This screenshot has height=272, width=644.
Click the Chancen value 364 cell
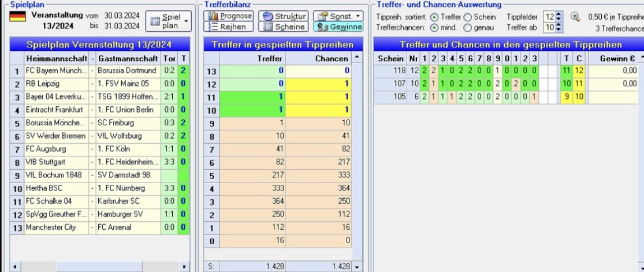(319, 188)
